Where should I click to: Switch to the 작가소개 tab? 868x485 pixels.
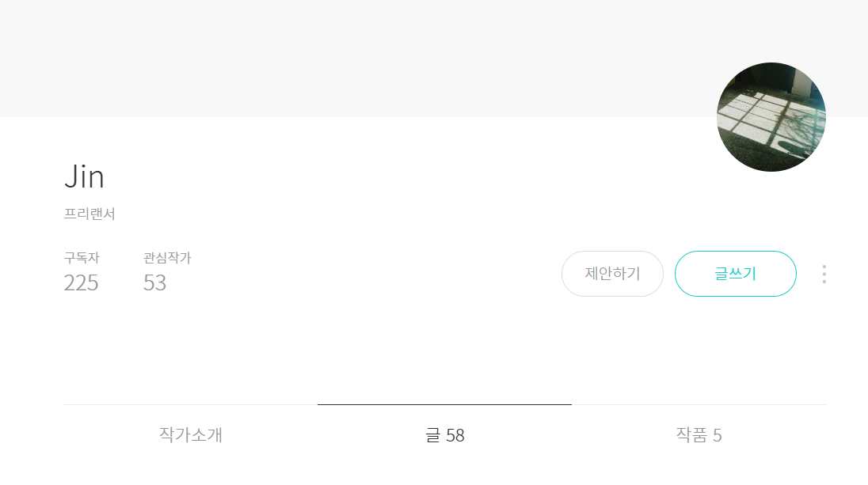(x=190, y=435)
